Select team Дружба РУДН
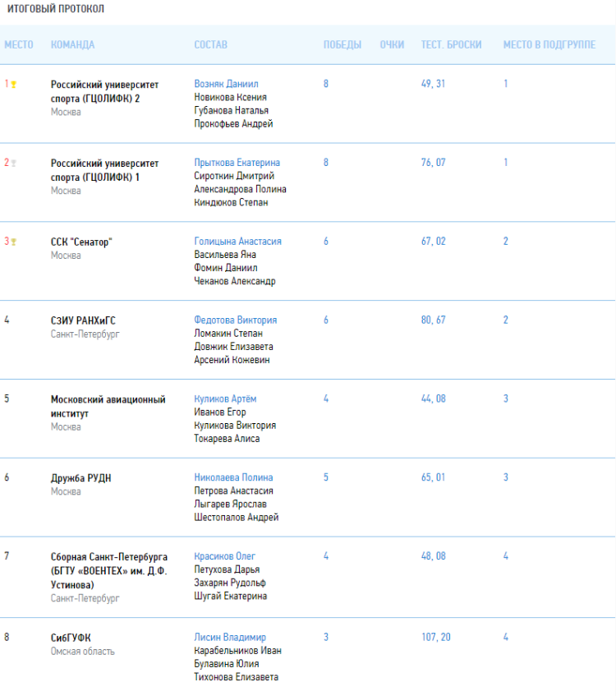This screenshot has height=696, width=616. tap(80, 477)
